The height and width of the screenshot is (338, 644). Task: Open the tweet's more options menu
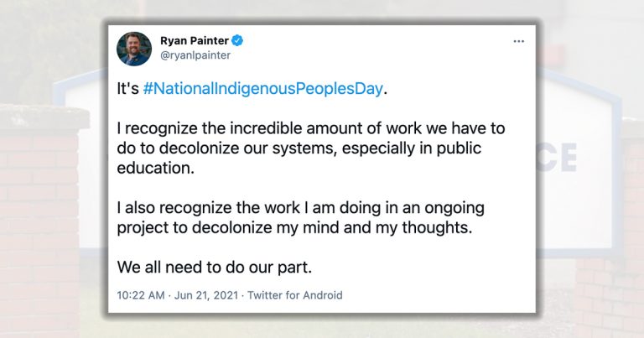click(x=518, y=41)
